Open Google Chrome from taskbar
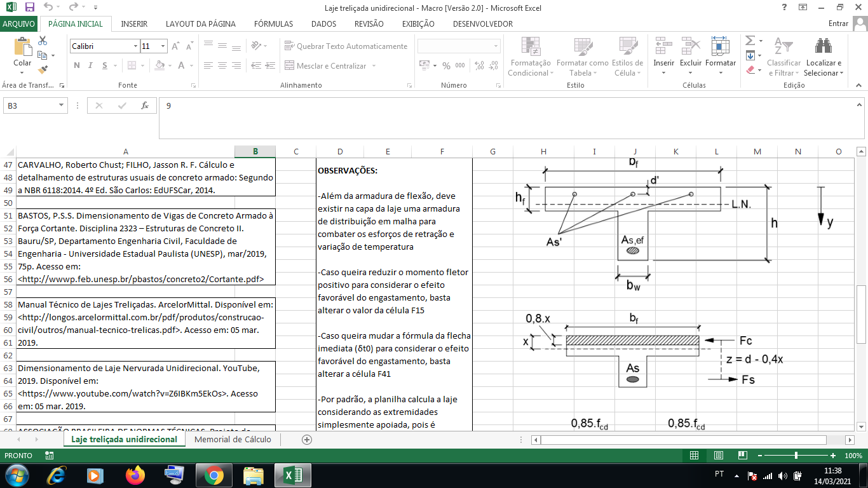This screenshot has height=488, width=868. 214,475
